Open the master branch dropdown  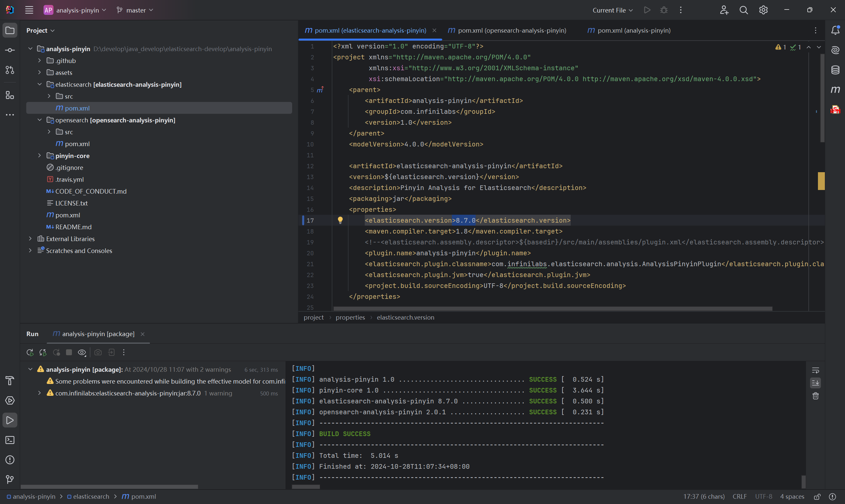pyautogui.click(x=135, y=10)
